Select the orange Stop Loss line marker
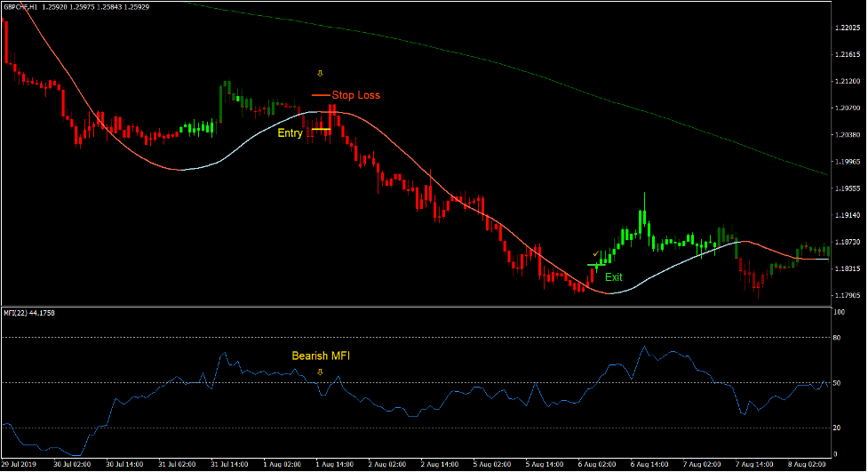The height and width of the screenshot is (472, 868). (x=321, y=95)
